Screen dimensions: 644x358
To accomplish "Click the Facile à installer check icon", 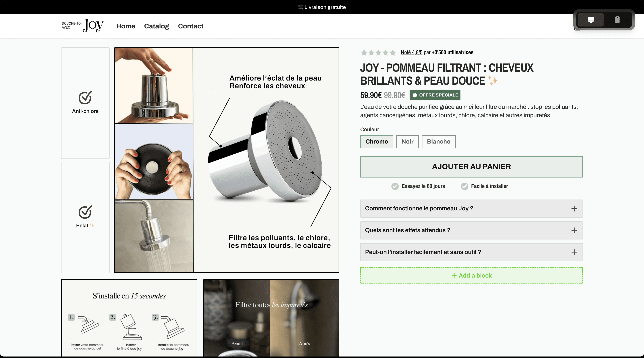I will click(465, 186).
